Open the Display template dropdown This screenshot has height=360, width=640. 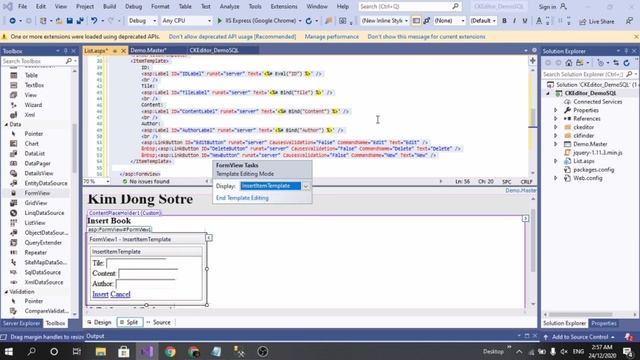(x=306, y=187)
